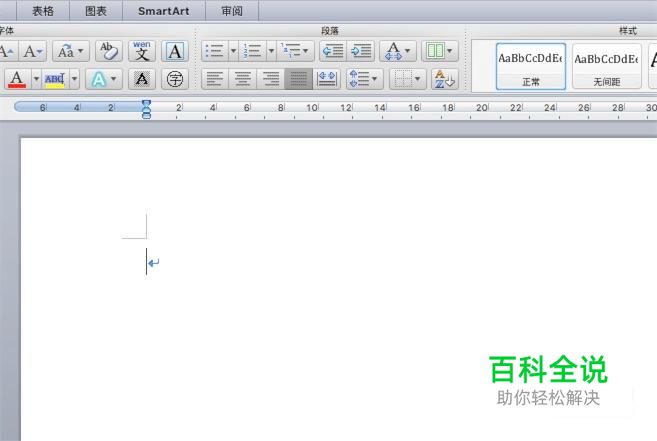Apply distributed text alignment

327,79
